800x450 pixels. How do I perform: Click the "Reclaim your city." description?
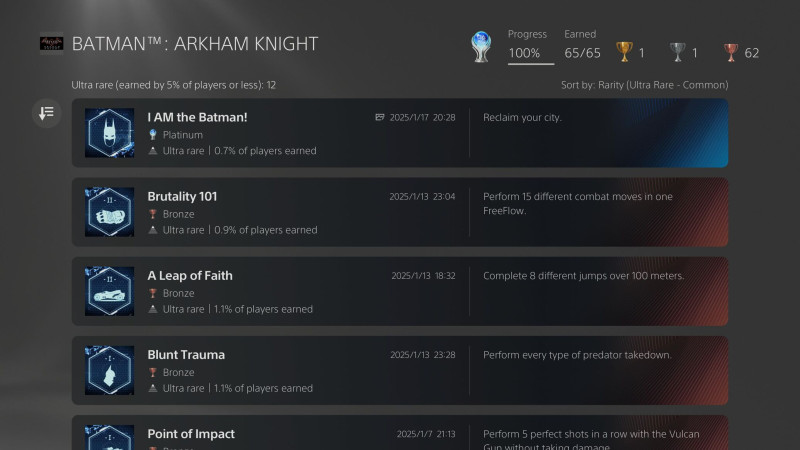tap(522, 117)
